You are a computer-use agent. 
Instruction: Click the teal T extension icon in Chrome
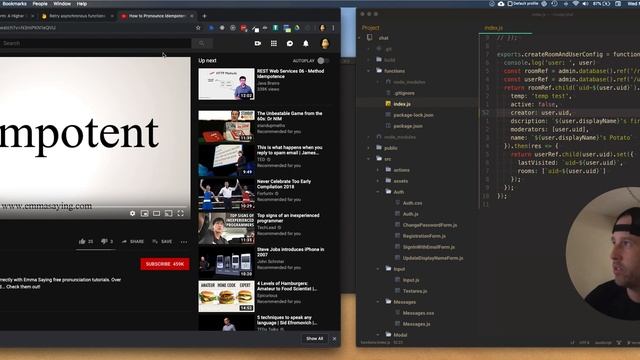tap(276, 28)
